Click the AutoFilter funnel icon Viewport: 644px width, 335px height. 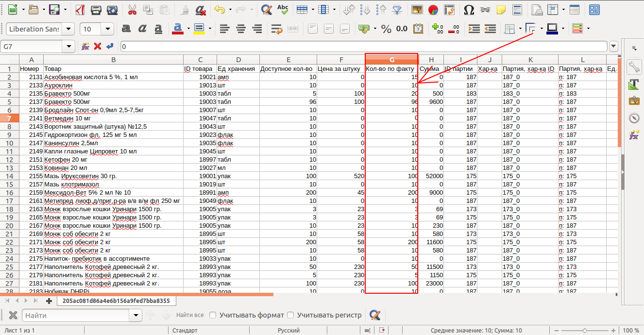[397, 9]
